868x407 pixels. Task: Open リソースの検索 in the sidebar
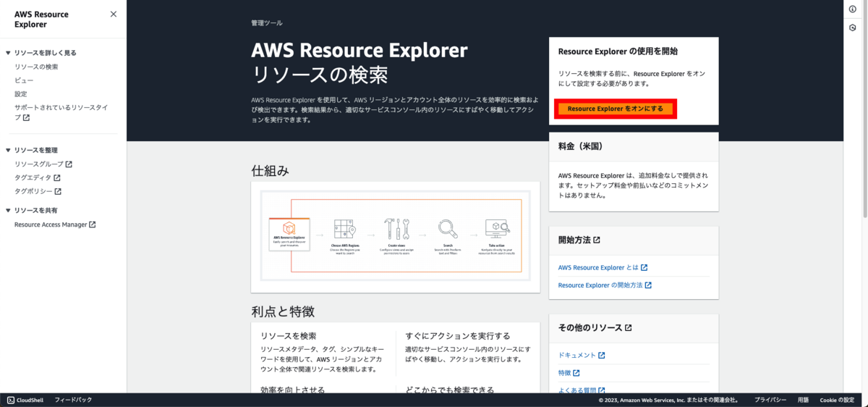36,67
